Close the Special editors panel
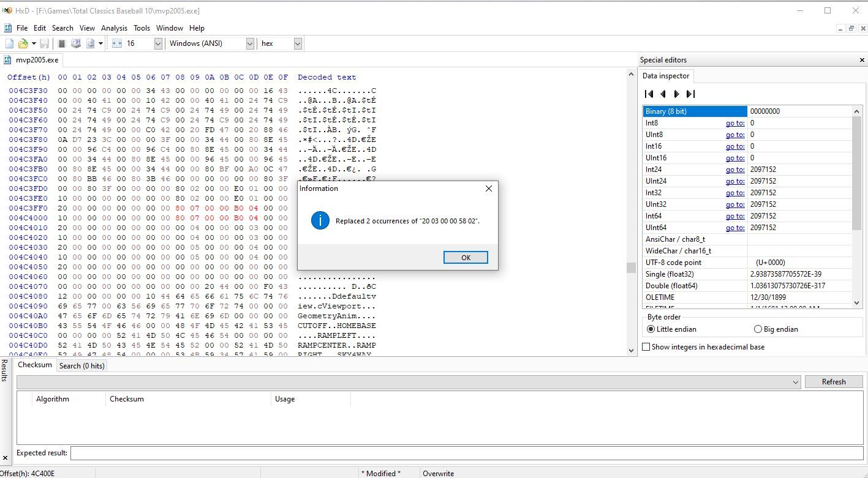 click(x=862, y=60)
